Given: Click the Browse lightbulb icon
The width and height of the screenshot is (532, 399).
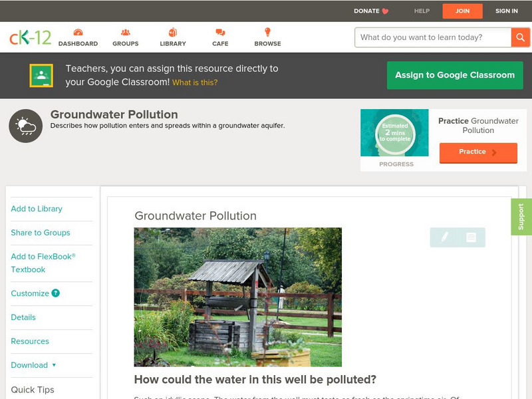Looking at the screenshot, I should 267,33.
